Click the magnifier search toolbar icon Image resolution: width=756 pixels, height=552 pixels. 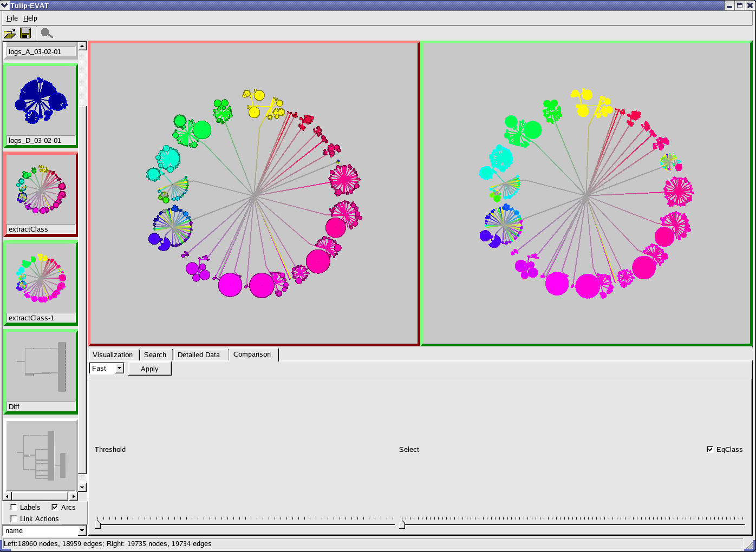pos(47,34)
